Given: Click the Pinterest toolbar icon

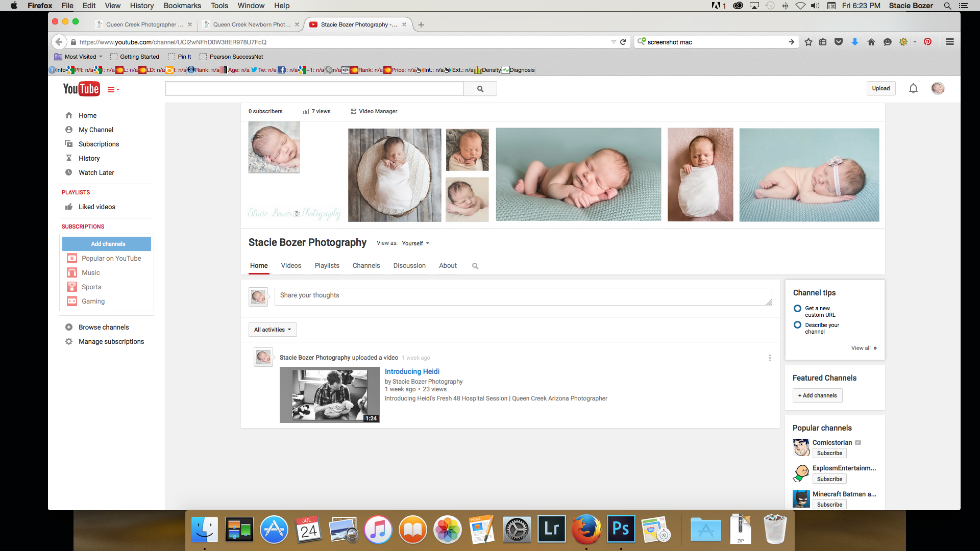Looking at the screenshot, I should click(928, 42).
